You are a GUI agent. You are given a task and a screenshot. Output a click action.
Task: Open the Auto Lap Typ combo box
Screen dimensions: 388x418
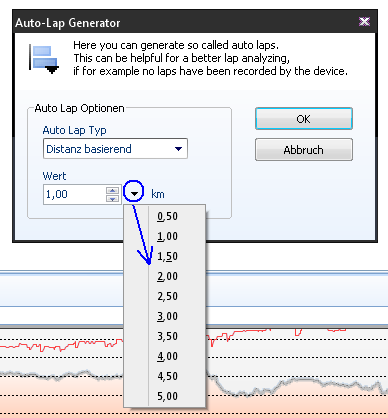point(115,149)
